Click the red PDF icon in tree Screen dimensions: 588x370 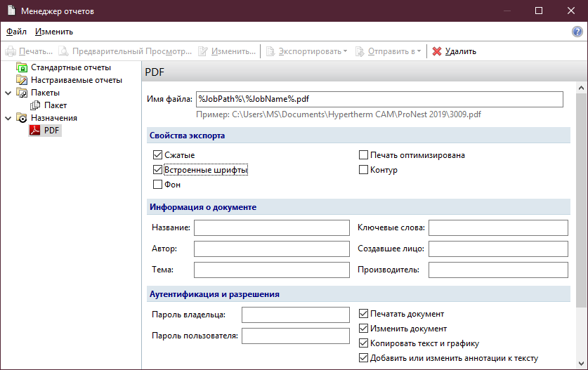(x=35, y=130)
